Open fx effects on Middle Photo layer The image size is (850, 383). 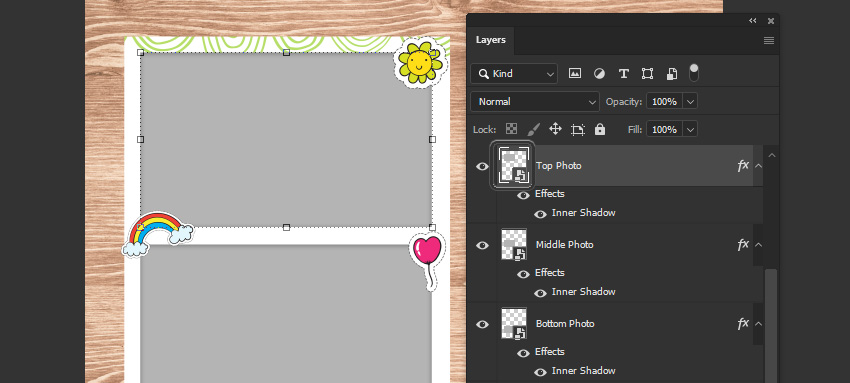(x=743, y=245)
